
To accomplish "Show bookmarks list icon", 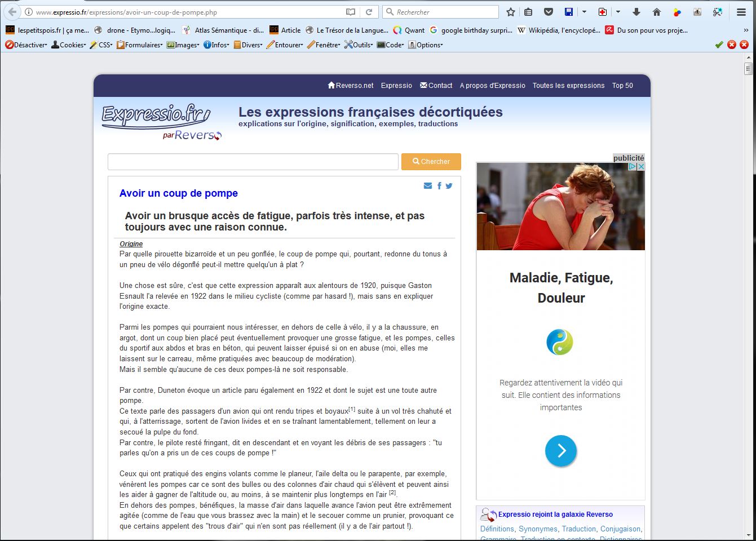I will coord(528,12).
